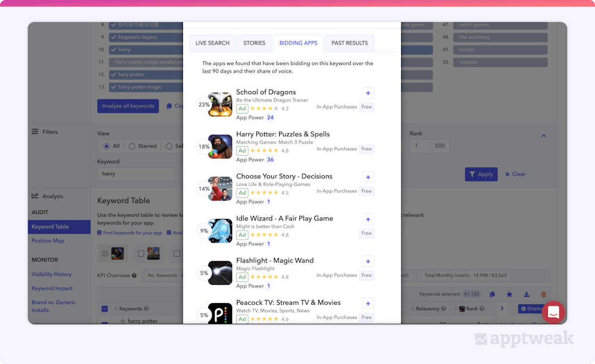Open the chat support bubble
Screen dimensions: 595x364
click(553, 312)
